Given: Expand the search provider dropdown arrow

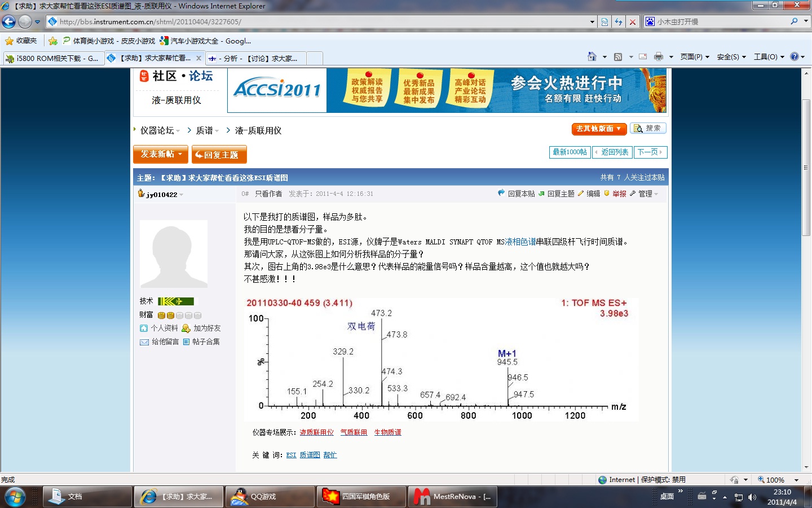Looking at the screenshot, I should pyautogui.click(x=806, y=21).
